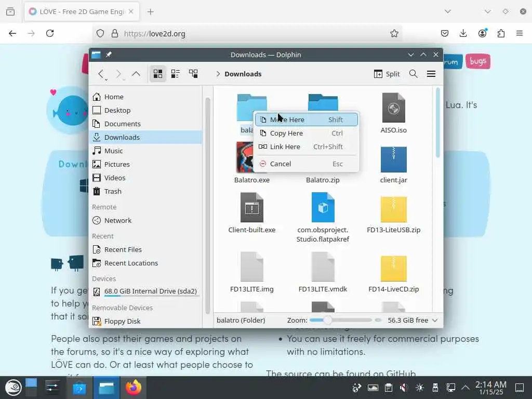Open List all tabs dropdown in Firefox
Viewport: 532px width, 399px height.
pos(448,11)
